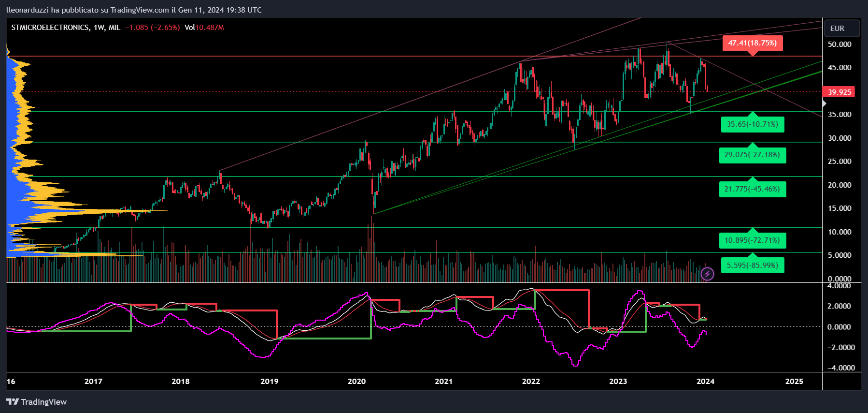Screen dimensions: 868x413
Task: Select the EUR currency box
Action: (841, 29)
